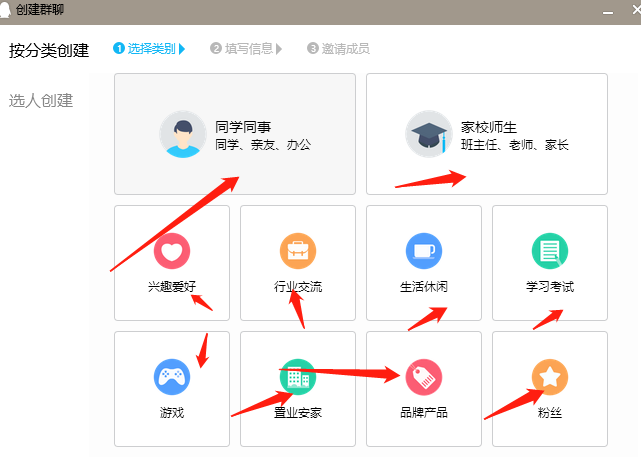The height and width of the screenshot is (460, 641).
Task: Select the price tag icon for 品牌产品
Action: 424,377
